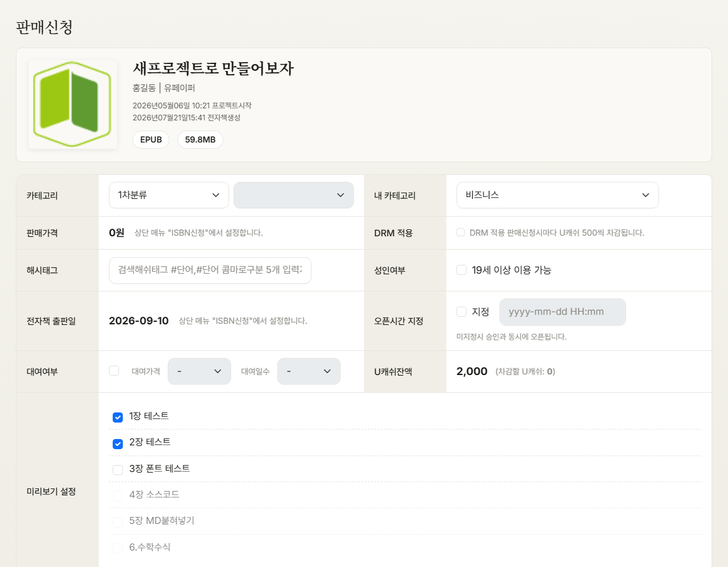Toggle the 대여여부 checkbox
Viewport: 728px width, 567px height.
[x=114, y=371]
